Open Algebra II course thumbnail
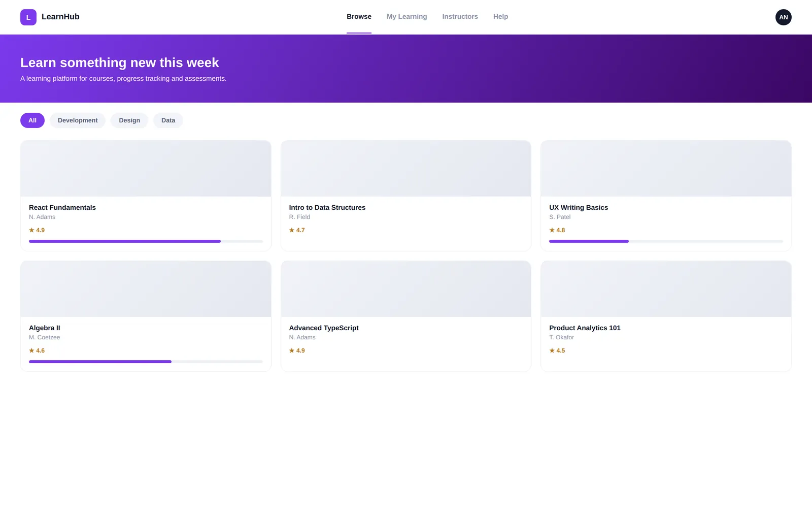812x508 pixels. 146,289
